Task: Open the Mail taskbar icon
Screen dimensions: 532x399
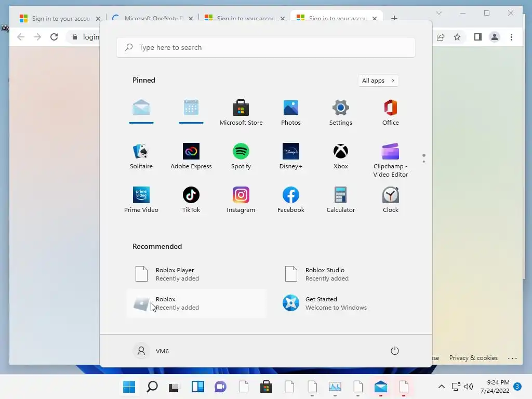Action: [381, 387]
